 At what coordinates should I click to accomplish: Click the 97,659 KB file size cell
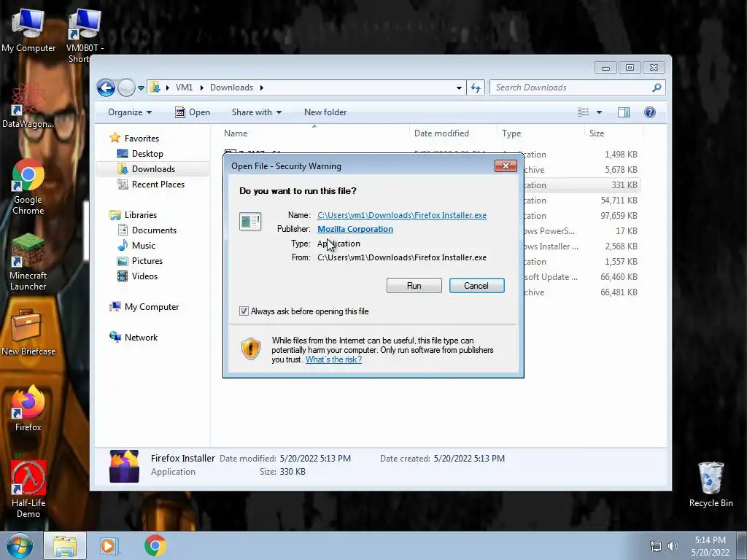[x=619, y=216]
